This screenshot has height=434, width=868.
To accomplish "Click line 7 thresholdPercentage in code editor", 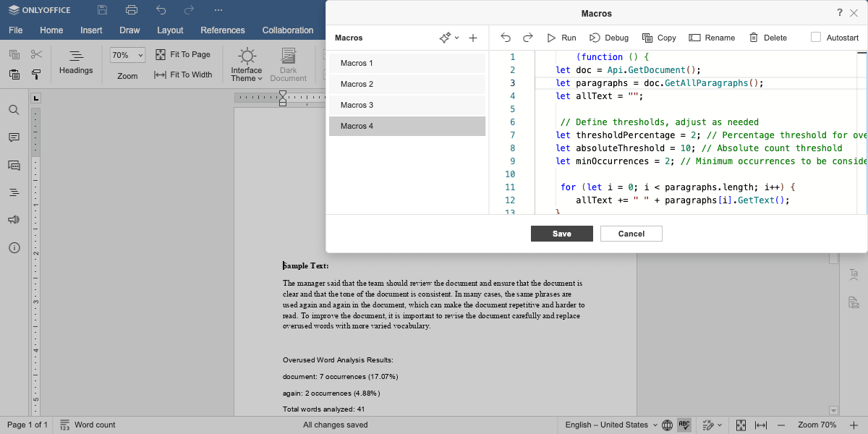I will [626, 135].
